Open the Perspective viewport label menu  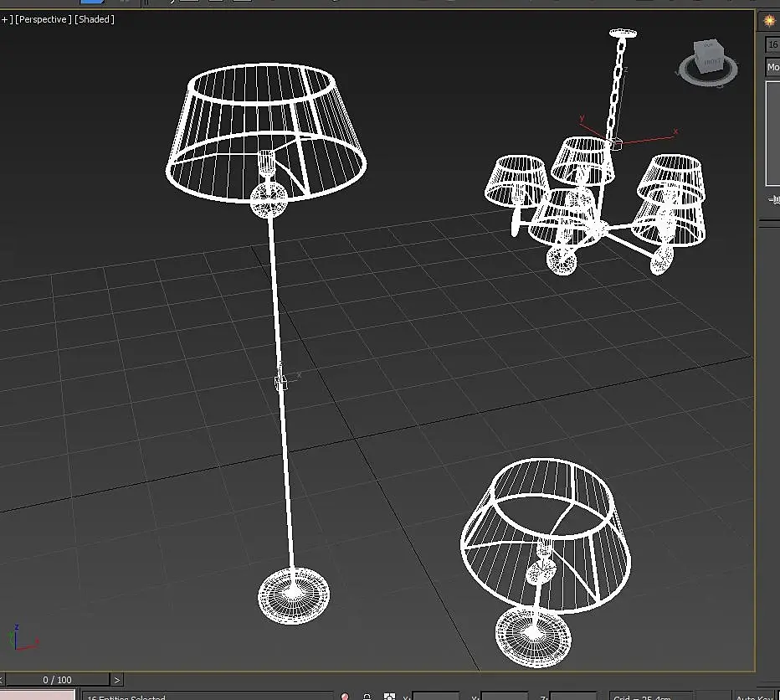[x=43, y=19]
